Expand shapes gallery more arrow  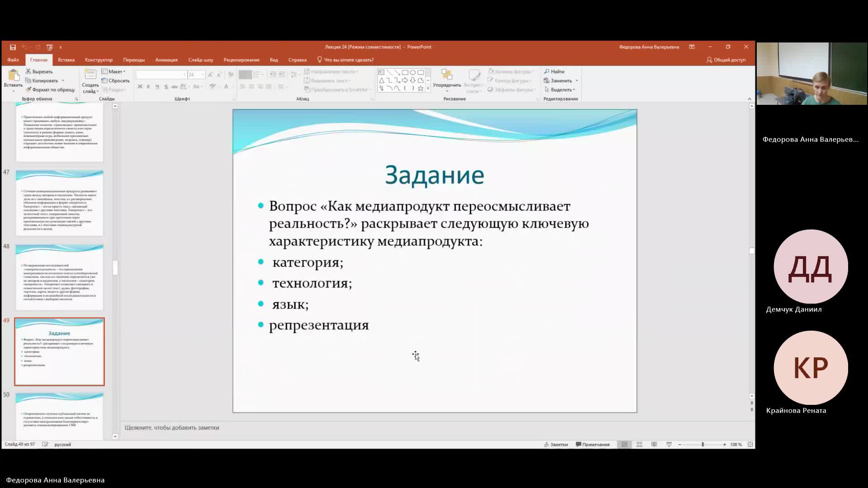coord(428,89)
